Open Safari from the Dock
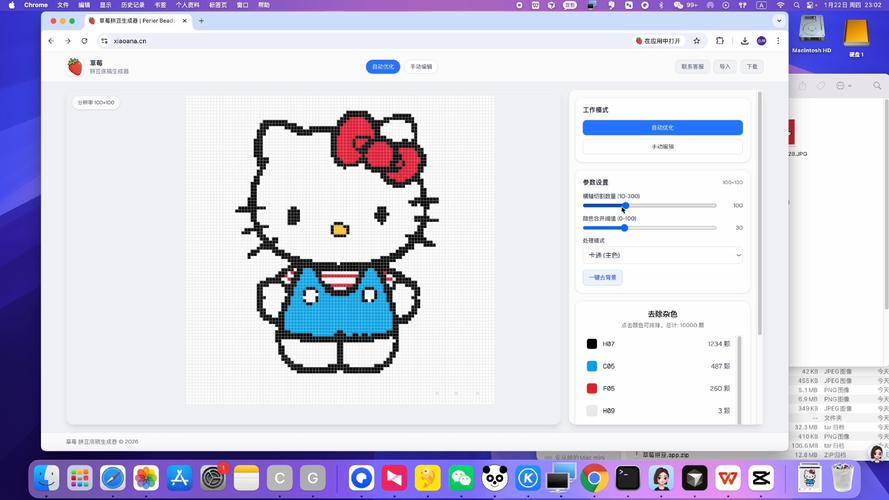Viewport: 889px width, 500px height. tap(113, 478)
